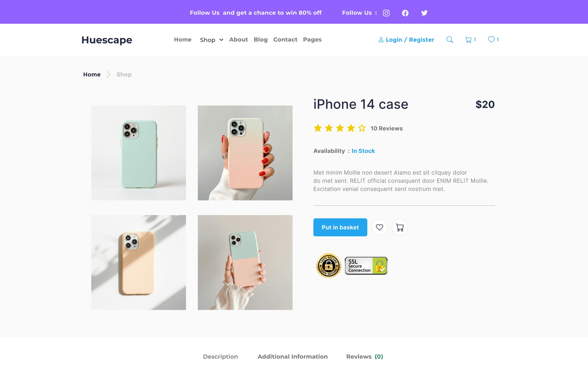
Task: Rate with the fifth empty star
Action: click(x=362, y=128)
